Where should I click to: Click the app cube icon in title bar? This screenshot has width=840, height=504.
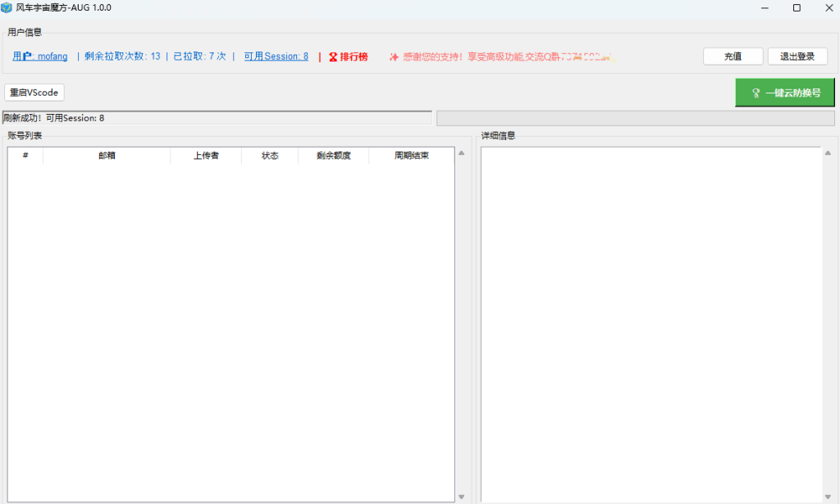(7, 7)
